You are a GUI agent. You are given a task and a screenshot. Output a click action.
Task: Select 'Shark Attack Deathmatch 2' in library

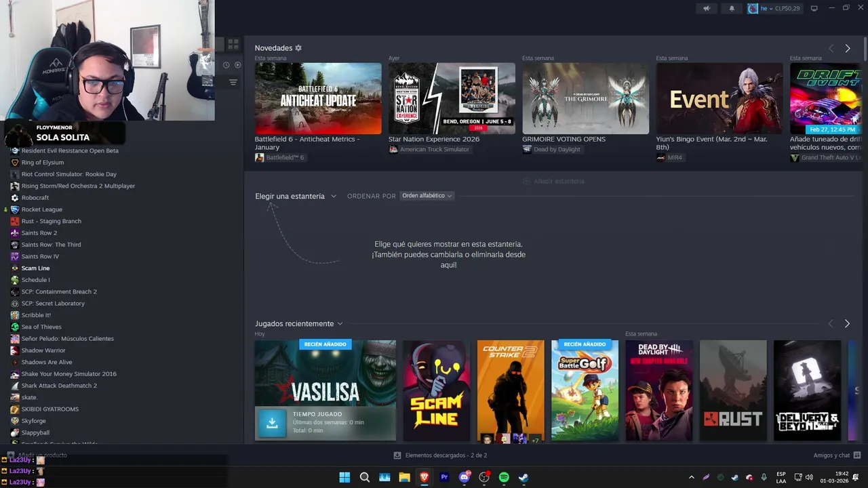(59, 386)
